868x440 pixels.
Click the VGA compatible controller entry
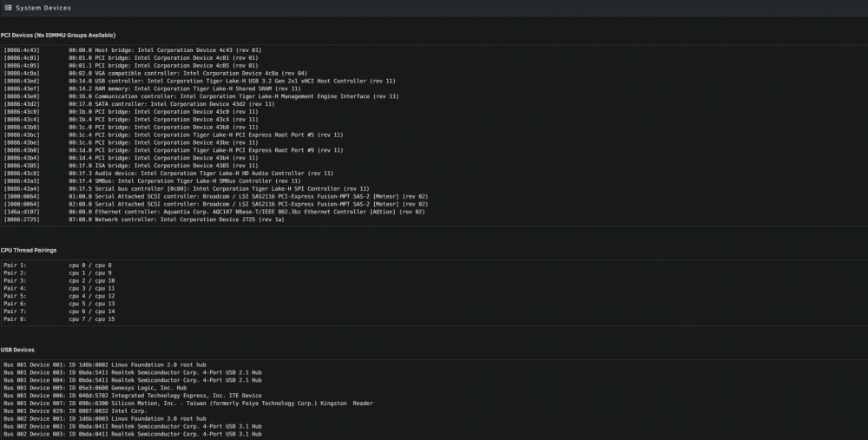tap(155, 73)
